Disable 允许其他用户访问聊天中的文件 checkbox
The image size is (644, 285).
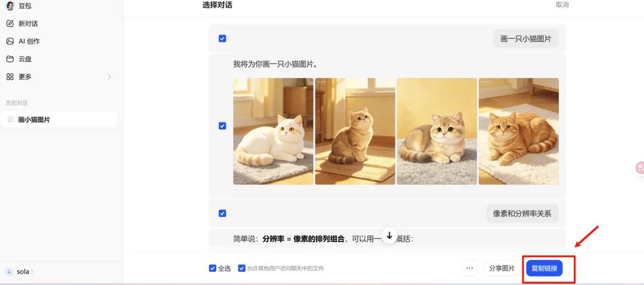tap(242, 268)
